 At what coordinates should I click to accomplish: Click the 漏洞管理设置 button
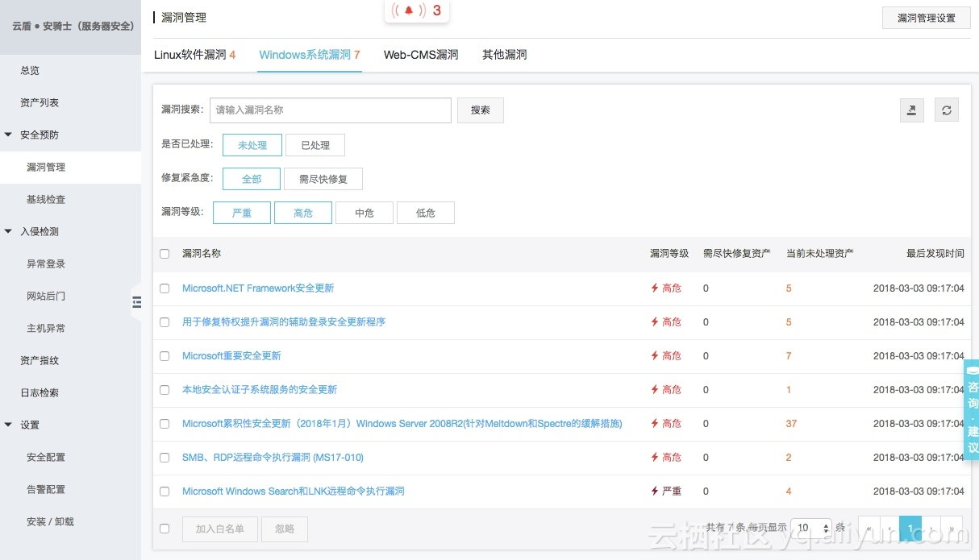coord(927,18)
